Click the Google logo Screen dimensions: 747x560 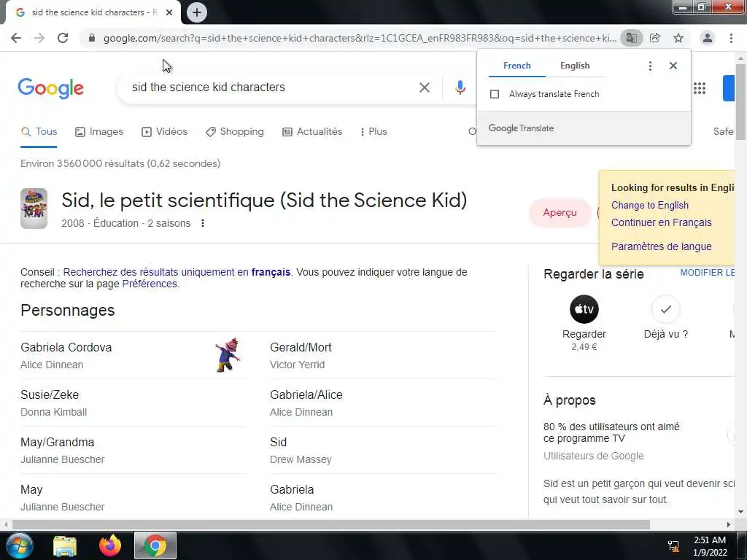click(x=50, y=88)
